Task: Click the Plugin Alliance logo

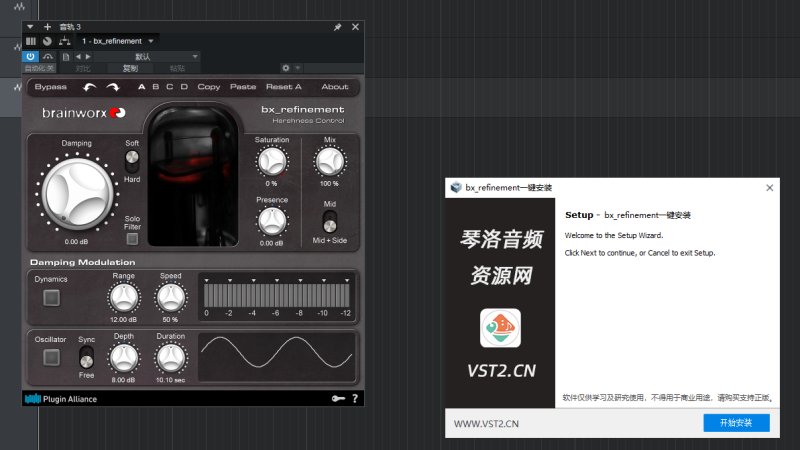Action: coord(61,399)
